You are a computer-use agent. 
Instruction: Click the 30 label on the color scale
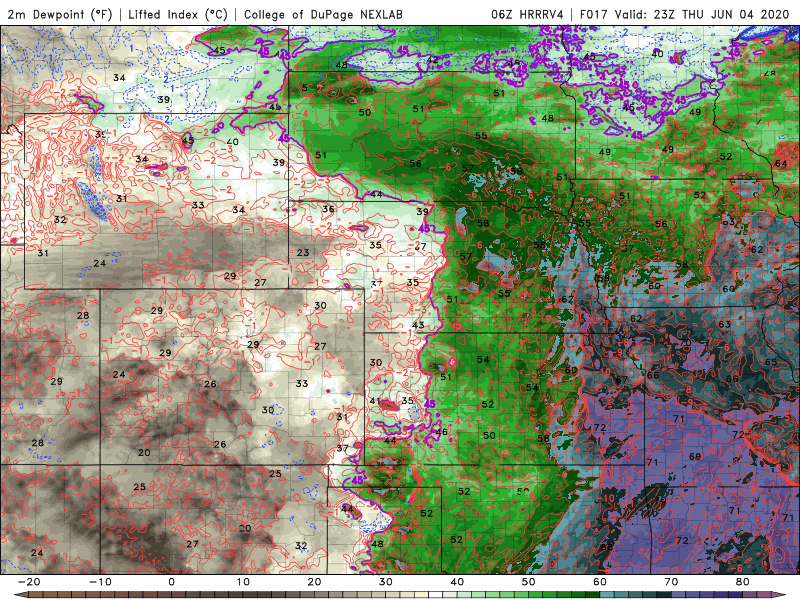coord(386,582)
